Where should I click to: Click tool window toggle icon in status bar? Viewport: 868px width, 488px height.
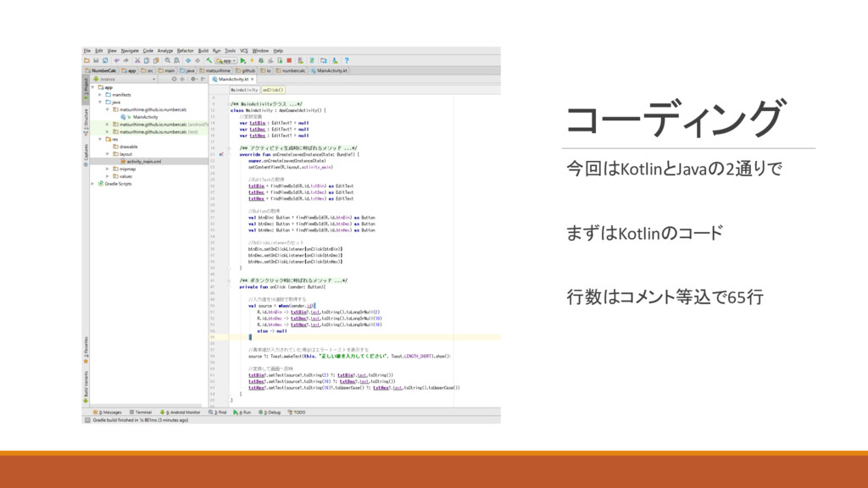[87, 420]
